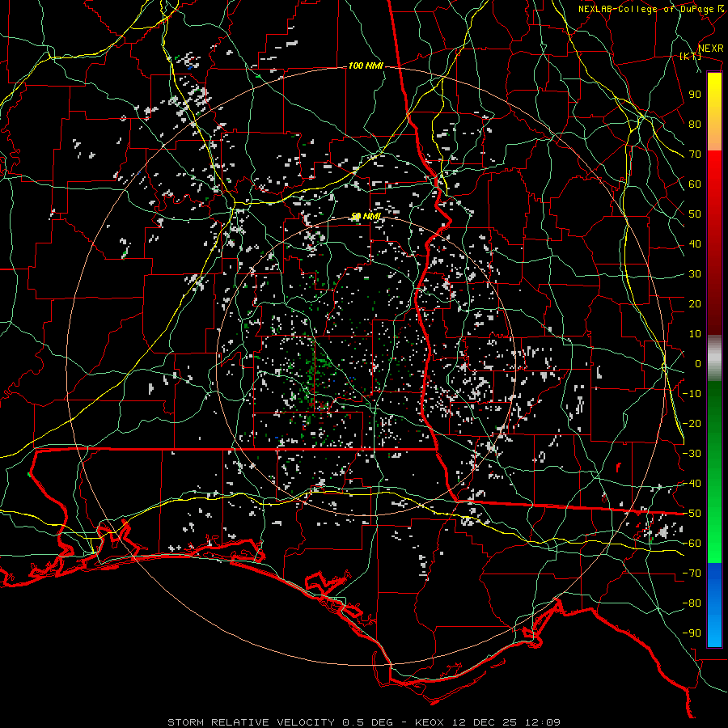Click the positive 50 value on the velocity scale
Screen dimensions: 728x728
click(695, 214)
